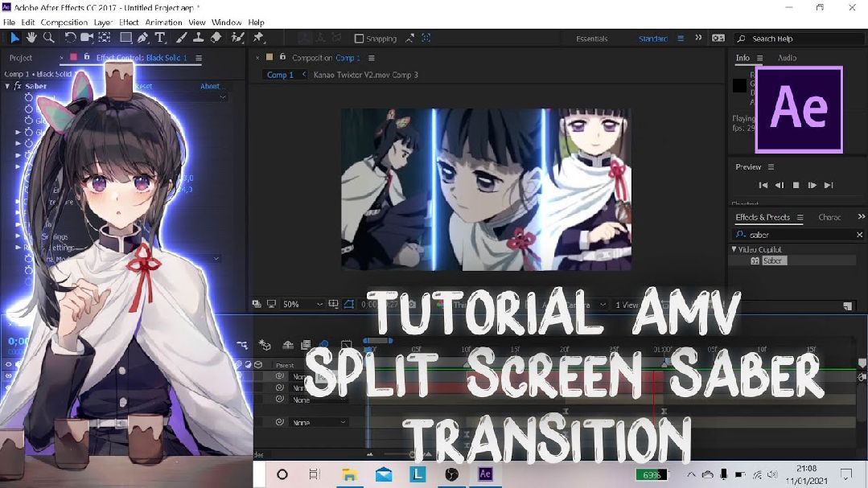Viewport: 868px width, 488px height.
Task: Switch to the Project panel tab
Action: pyautogui.click(x=20, y=58)
